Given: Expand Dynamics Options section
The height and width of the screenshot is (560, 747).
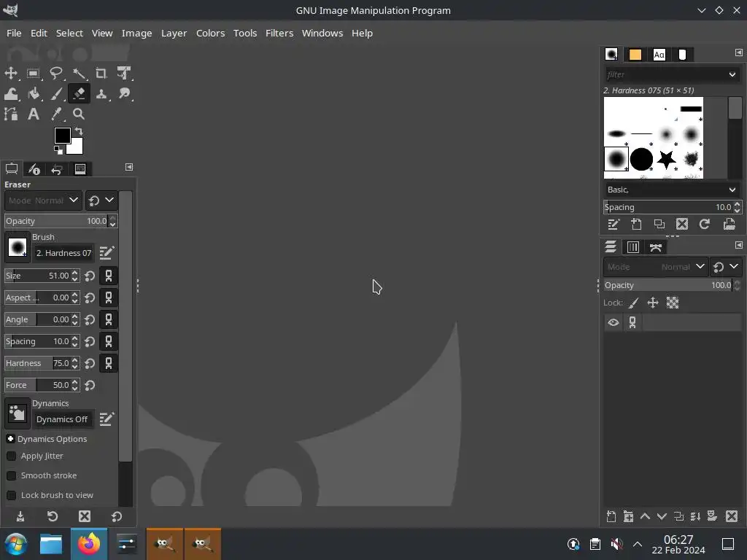Looking at the screenshot, I should pyautogui.click(x=10, y=438).
